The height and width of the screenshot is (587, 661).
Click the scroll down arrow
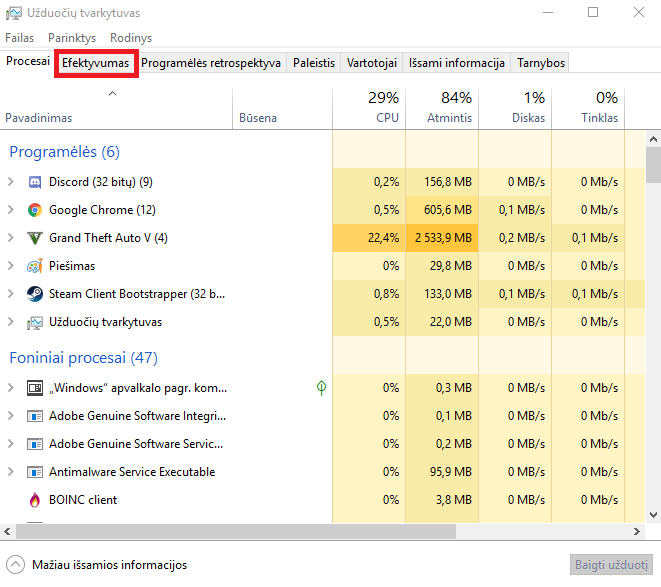coord(653,515)
